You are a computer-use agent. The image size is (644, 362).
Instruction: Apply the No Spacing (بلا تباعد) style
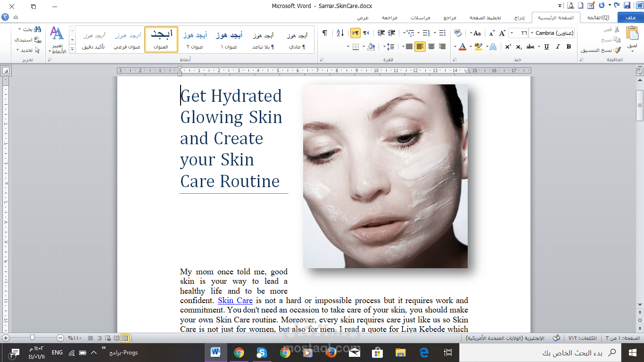tap(263, 40)
